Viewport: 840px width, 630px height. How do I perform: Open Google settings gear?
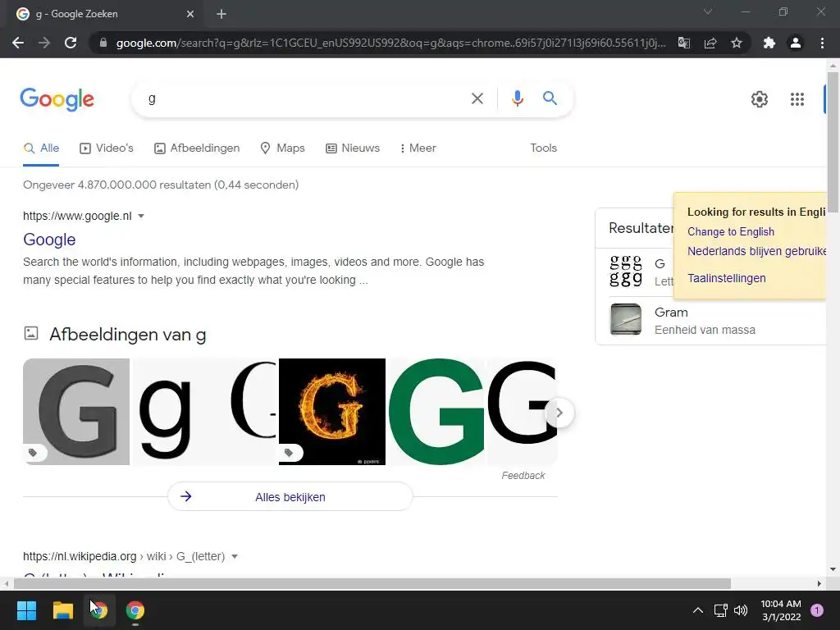pos(759,99)
